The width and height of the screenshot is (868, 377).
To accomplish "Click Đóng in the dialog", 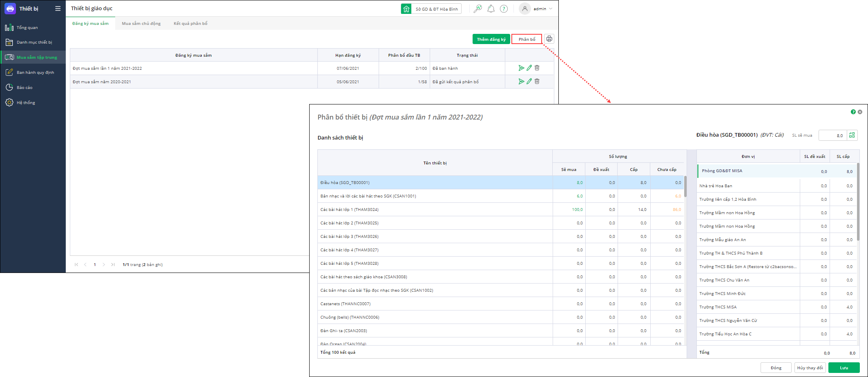I will (776, 368).
